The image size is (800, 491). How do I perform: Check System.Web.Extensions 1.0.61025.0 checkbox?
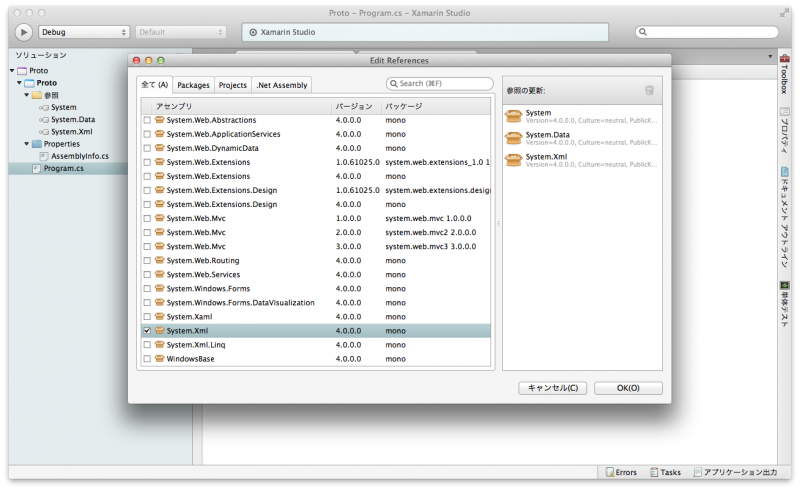pyautogui.click(x=147, y=162)
